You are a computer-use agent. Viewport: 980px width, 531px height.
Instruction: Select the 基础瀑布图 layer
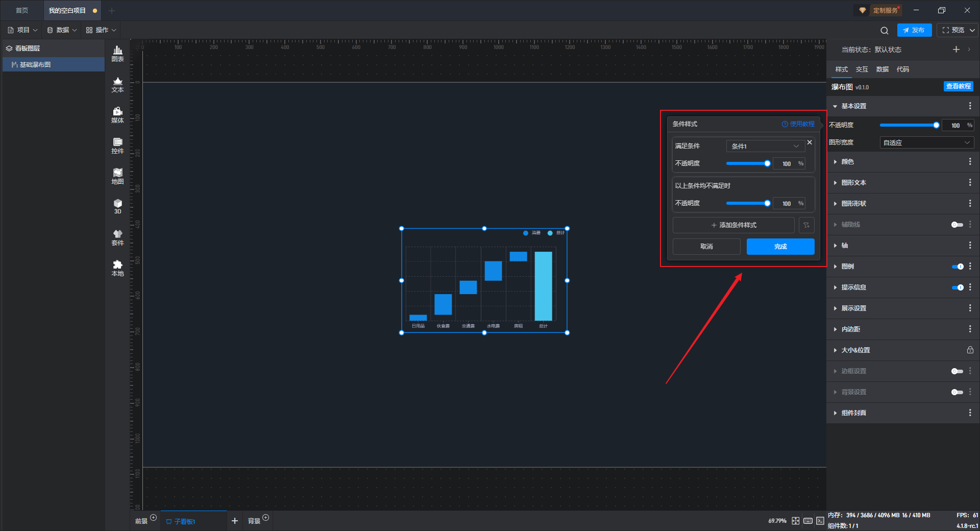coord(53,65)
